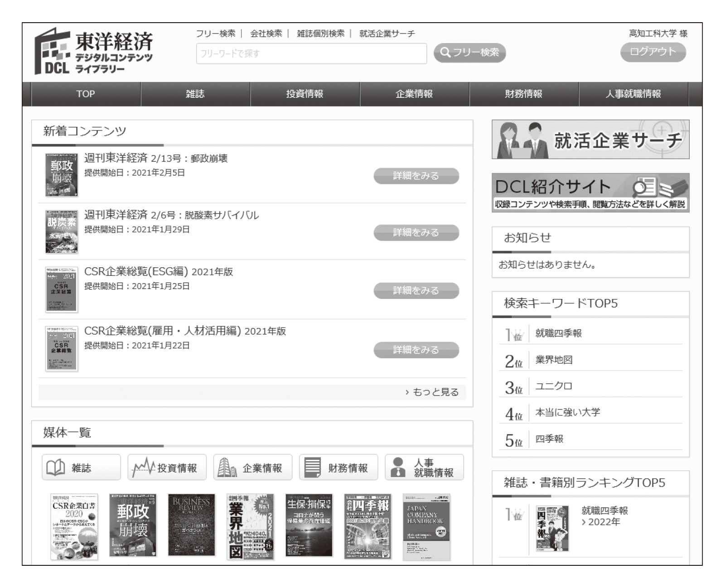Click the ログアウト button
The width and height of the screenshot is (725, 588).
pos(652,52)
